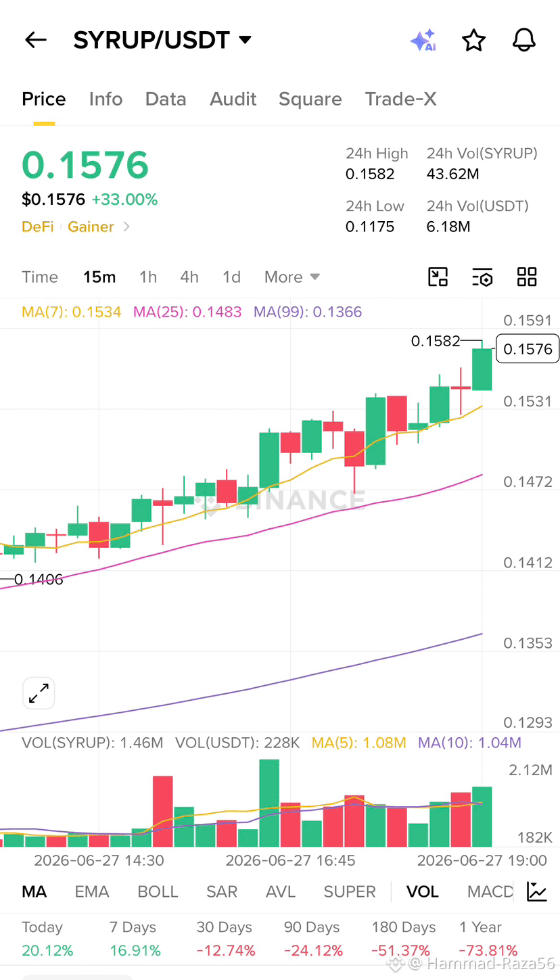Tap the current price marker 0.1576
Image resolution: width=560 pixels, height=980 pixels.
click(x=528, y=349)
